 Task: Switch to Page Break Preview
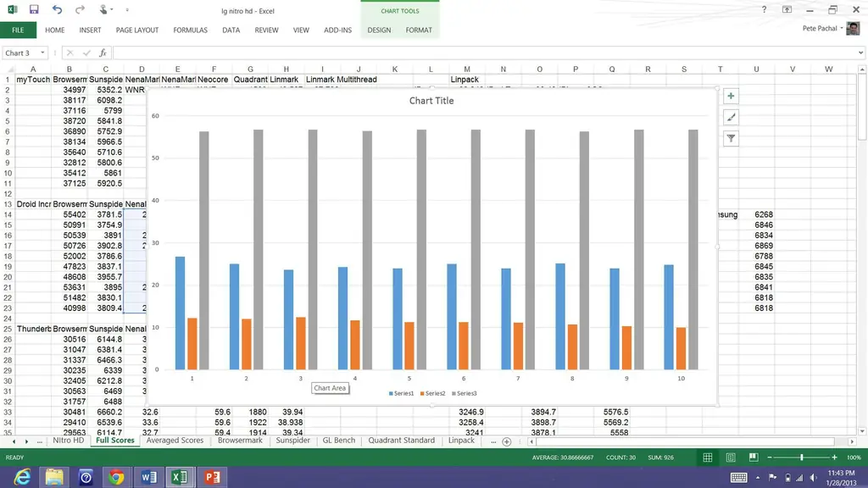pos(754,457)
